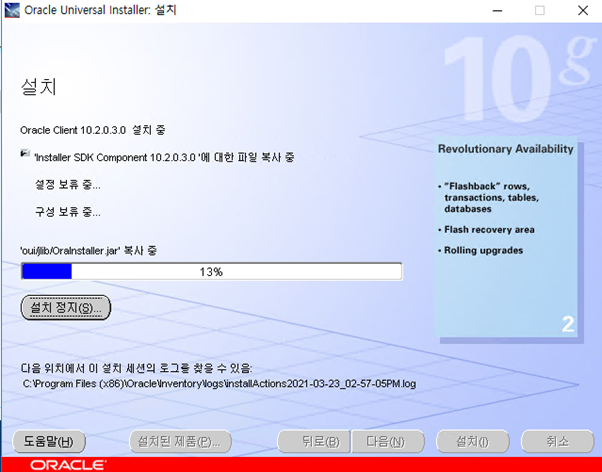The width and height of the screenshot is (602, 472).
Task: Click the 다음 위치에서 log location label
Action: tap(136, 369)
